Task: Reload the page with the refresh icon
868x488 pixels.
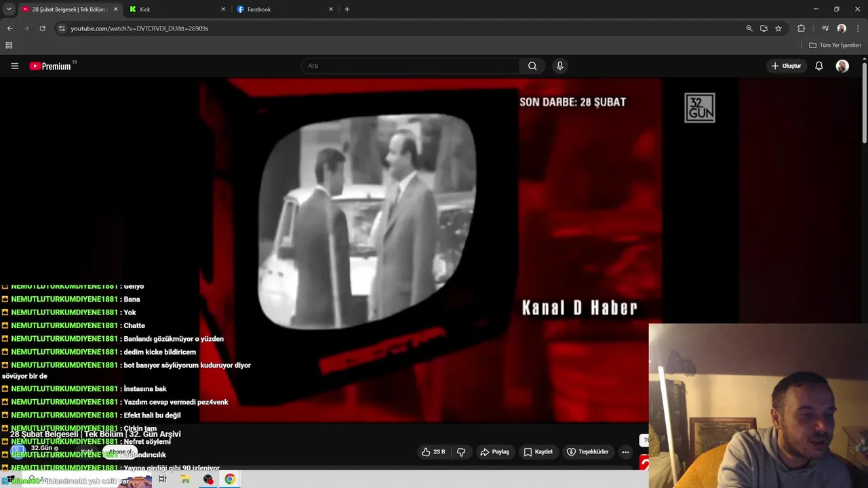Action: click(42, 28)
